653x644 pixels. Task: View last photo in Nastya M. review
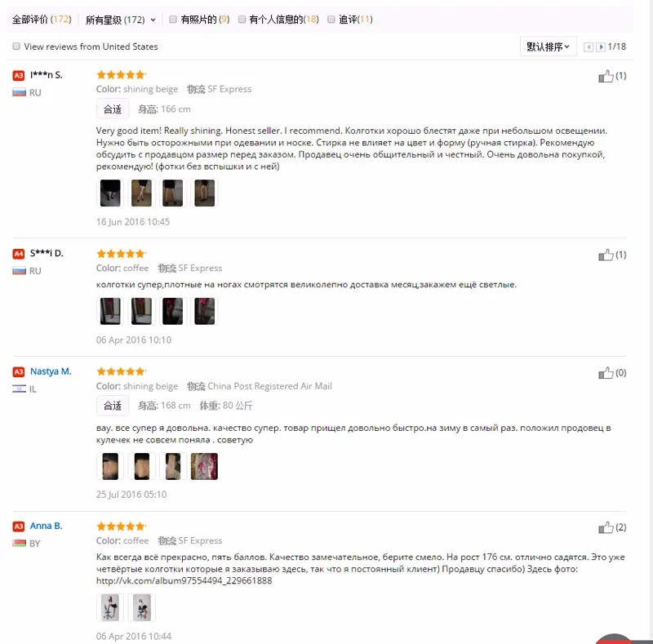pyautogui.click(x=204, y=467)
